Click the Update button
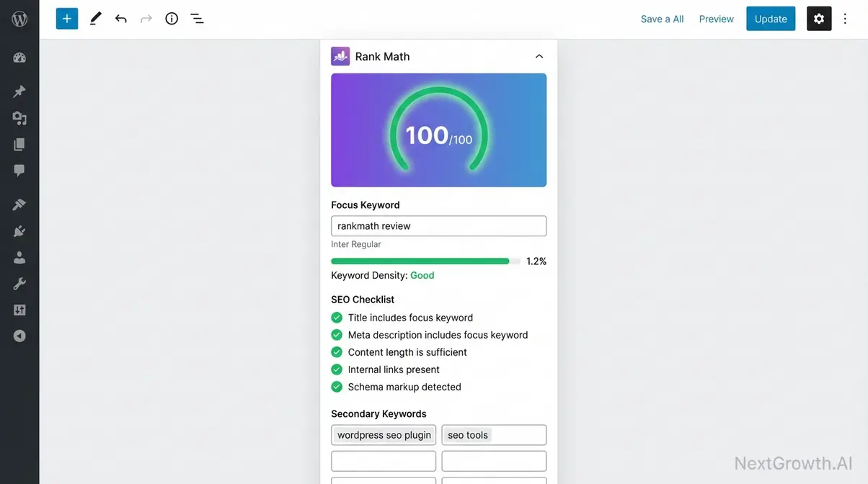Image resolution: width=868 pixels, height=484 pixels. point(771,18)
